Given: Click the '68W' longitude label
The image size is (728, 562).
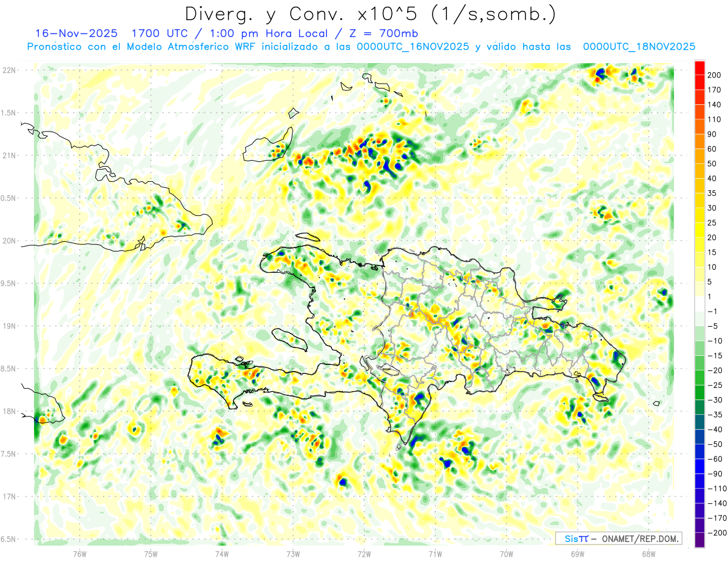Looking at the screenshot, I should click(x=649, y=554).
